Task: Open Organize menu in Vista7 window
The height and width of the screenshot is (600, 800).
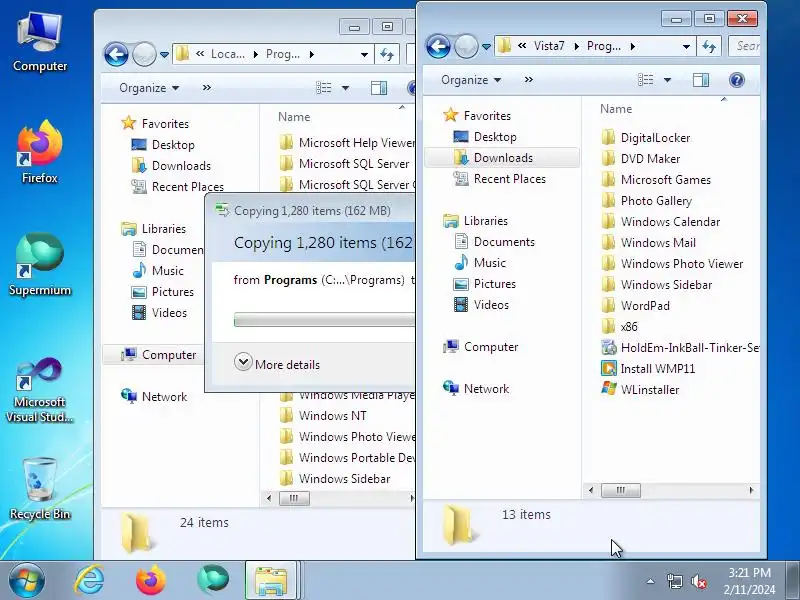Action: (x=471, y=80)
